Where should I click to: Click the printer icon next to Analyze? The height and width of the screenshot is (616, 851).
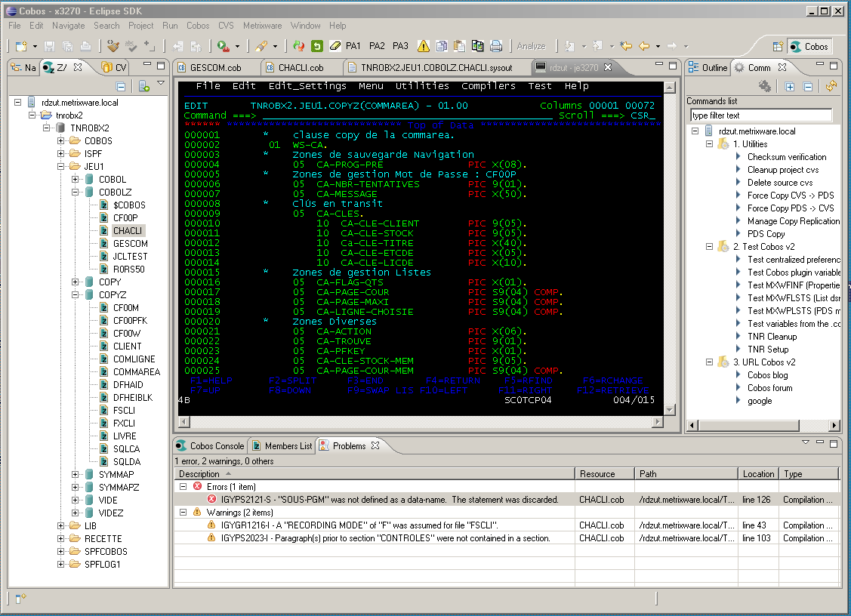coord(496,46)
